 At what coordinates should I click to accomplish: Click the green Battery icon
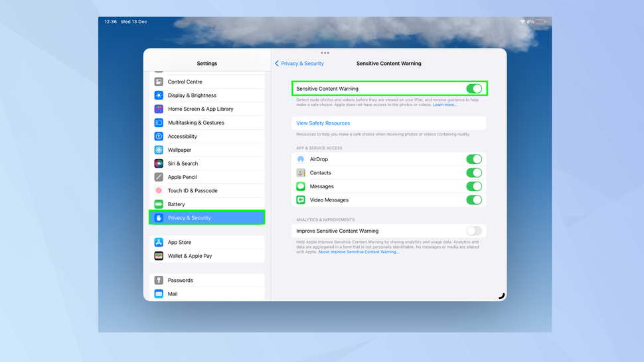159,204
